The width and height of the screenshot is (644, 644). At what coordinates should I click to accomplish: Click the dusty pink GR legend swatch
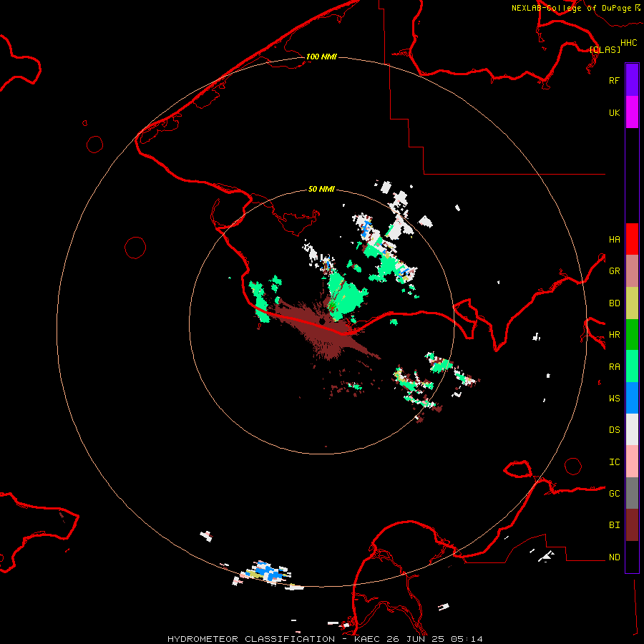[632, 270]
